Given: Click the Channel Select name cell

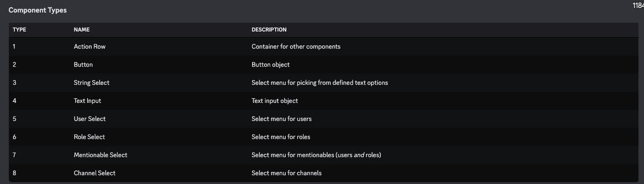Looking at the screenshot, I should coord(95,173).
